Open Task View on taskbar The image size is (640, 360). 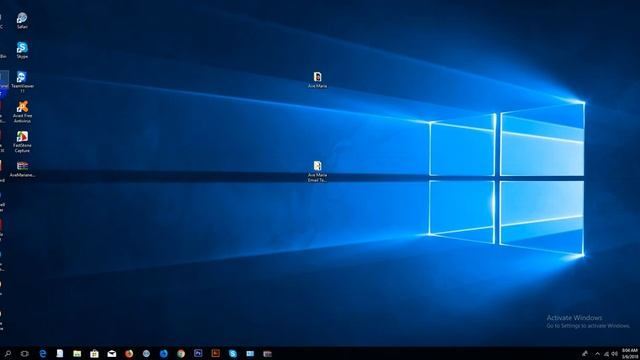click(24, 353)
